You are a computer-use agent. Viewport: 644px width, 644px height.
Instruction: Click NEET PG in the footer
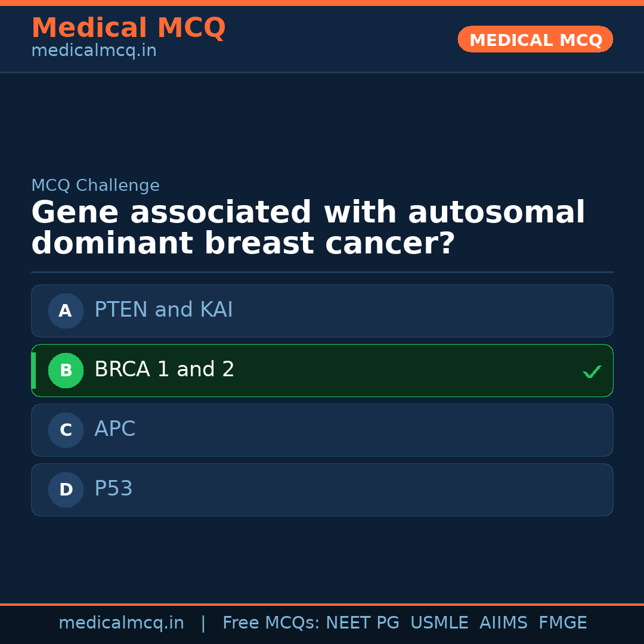[363, 623]
